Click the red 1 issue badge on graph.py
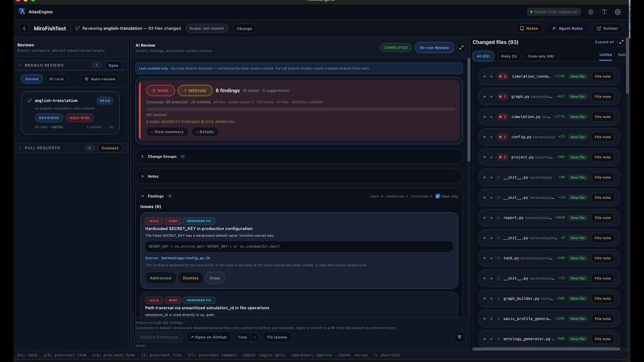This screenshot has width=644, height=362. coord(503,97)
